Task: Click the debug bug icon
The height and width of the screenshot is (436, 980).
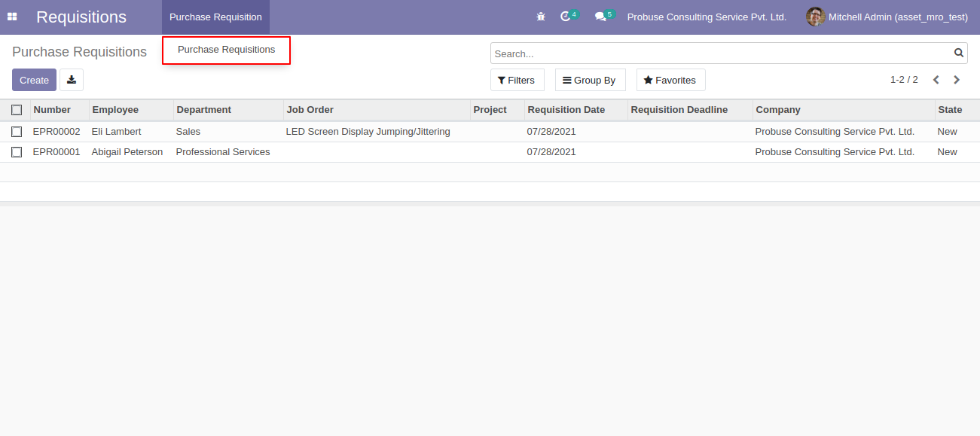Action: 541,17
